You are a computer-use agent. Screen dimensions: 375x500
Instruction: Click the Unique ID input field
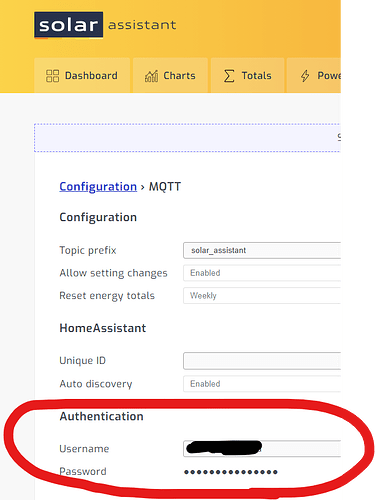pyautogui.click(x=262, y=361)
